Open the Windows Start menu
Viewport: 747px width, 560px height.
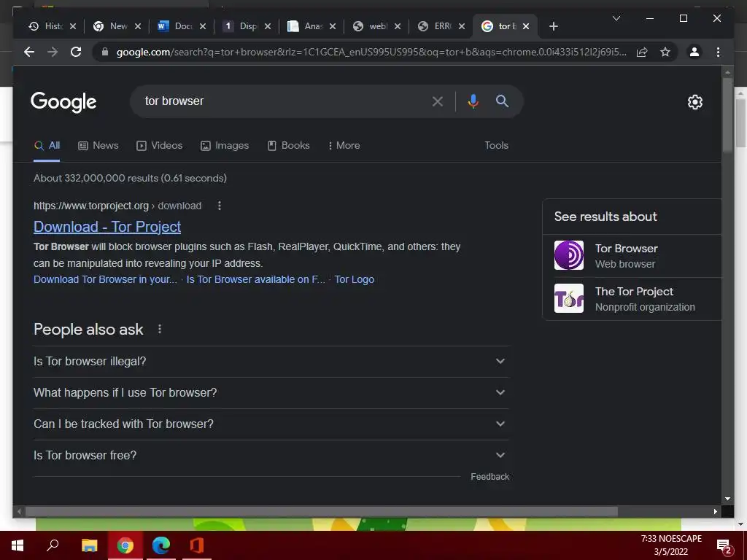(18, 545)
